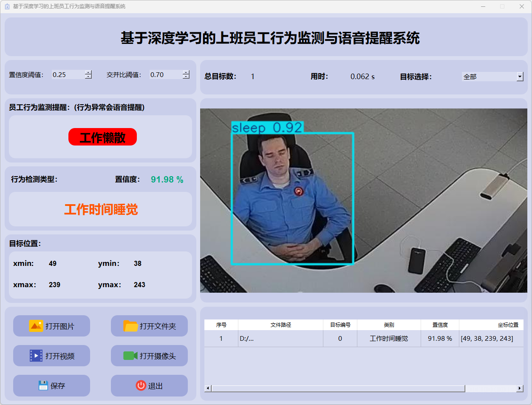Viewport: 532px width, 405px height.
Task: Increase the IoU threshold 交并比阈值 spinner
Action: coord(186,72)
